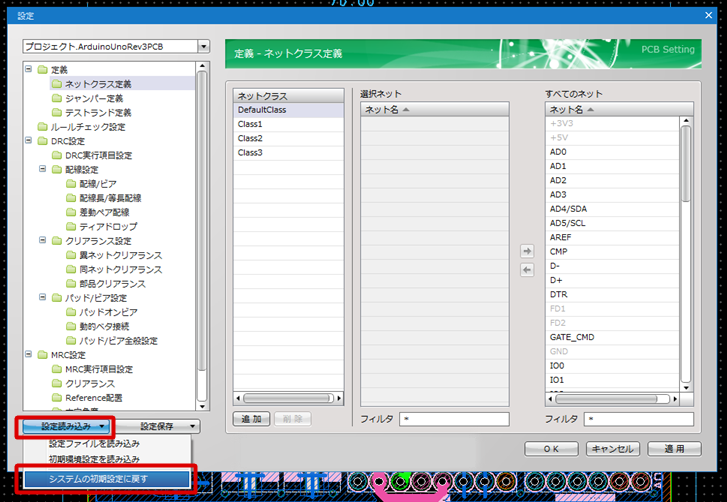Open the 設定読み込み dropdown button
The width and height of the screenshot is (727, 502).
tap(66, 426)
